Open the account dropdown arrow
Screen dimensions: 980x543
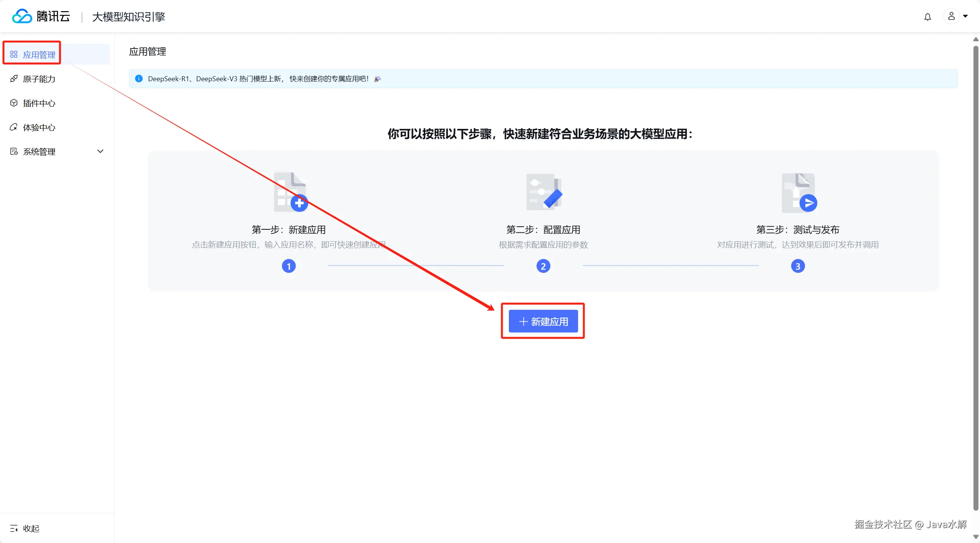click(x=965, y=16)
